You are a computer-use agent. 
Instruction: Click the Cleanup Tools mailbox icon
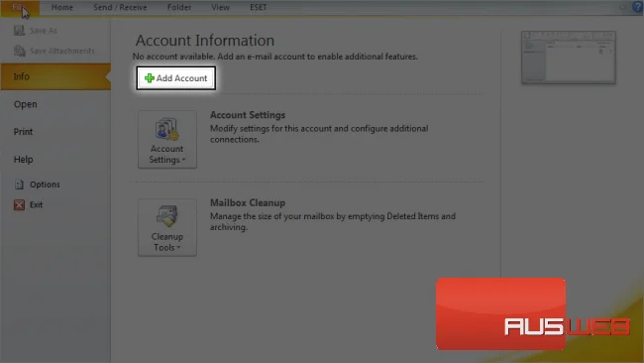167,216
